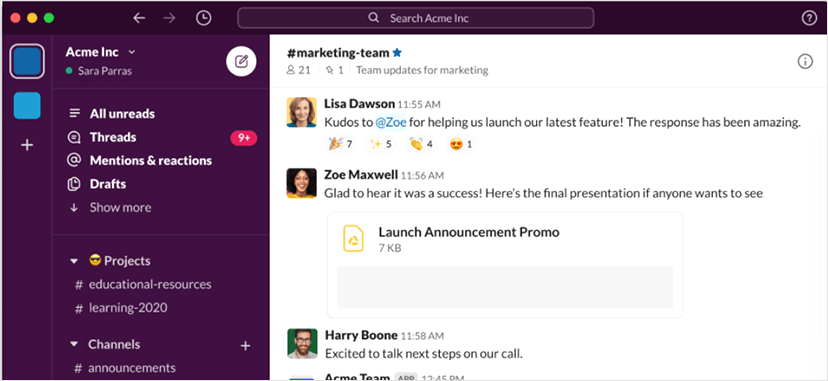View the 21 channel members

point(298,70)
